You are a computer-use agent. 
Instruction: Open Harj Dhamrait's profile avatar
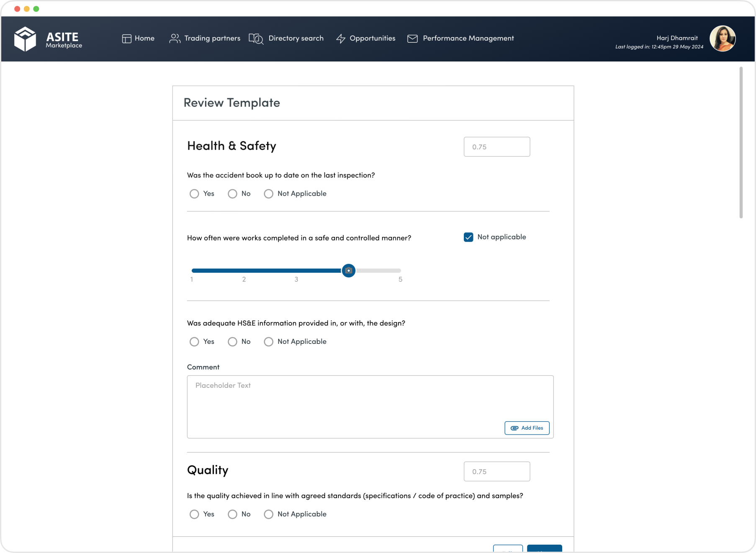coord(723,38)
